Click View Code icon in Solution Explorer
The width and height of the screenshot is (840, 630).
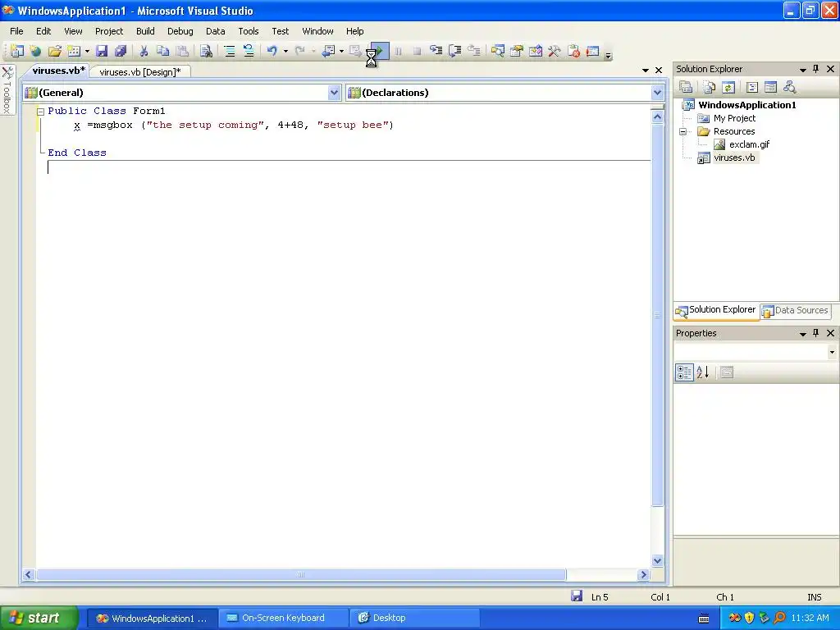(752, 87)
